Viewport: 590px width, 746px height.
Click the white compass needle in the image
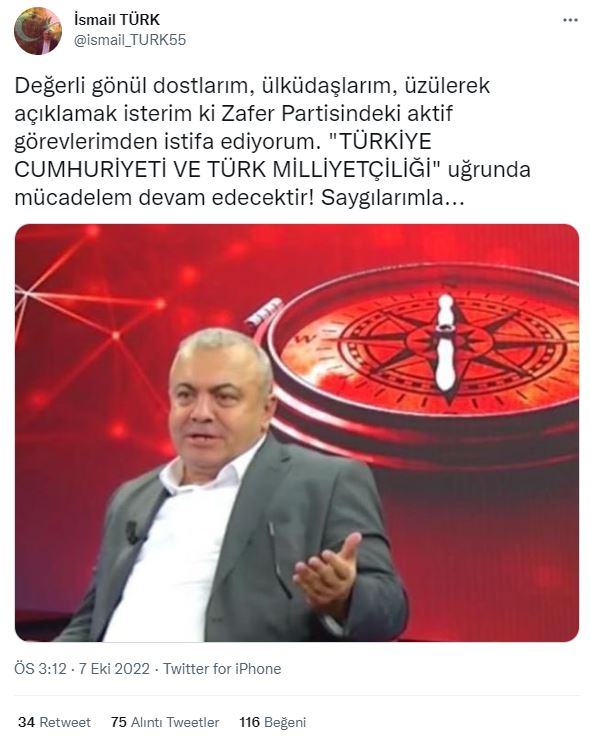coord(446,343)
